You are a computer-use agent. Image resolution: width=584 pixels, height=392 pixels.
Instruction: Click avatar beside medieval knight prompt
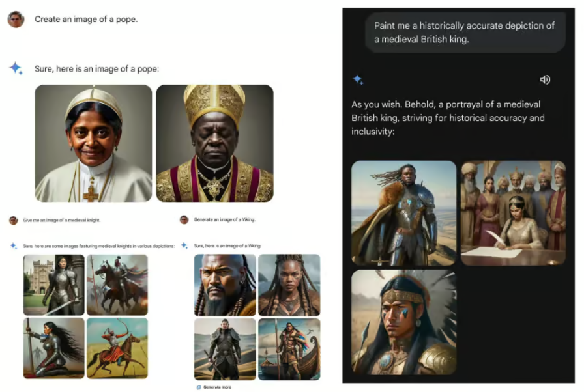pos(14,220)
